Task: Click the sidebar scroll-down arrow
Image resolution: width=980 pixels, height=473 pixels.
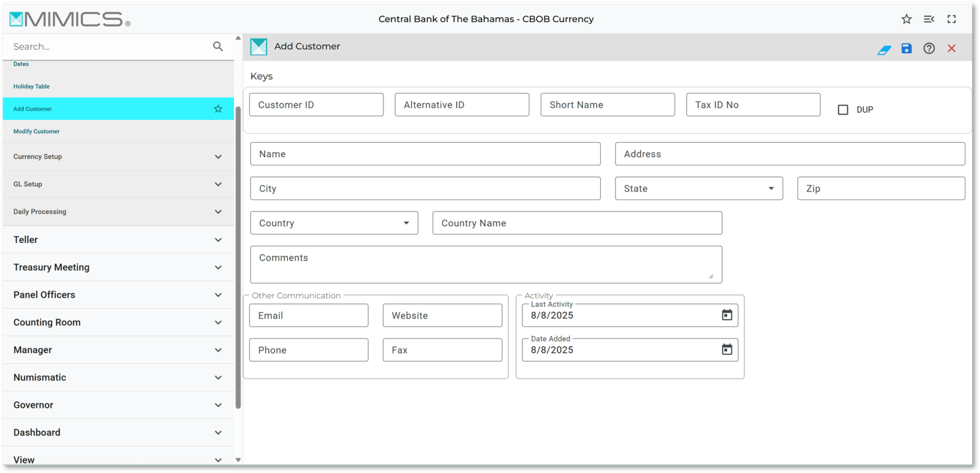Action: 238,460
